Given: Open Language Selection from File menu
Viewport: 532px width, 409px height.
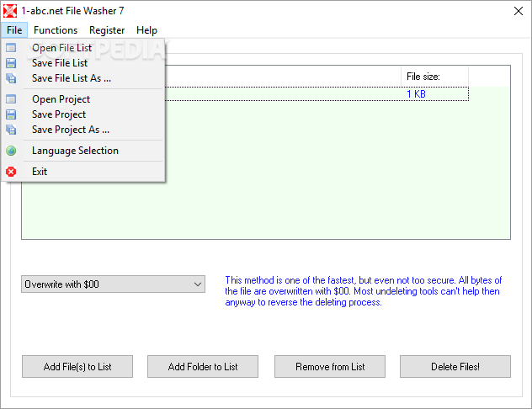Looking at the screenshot, I should pos(83,151).
